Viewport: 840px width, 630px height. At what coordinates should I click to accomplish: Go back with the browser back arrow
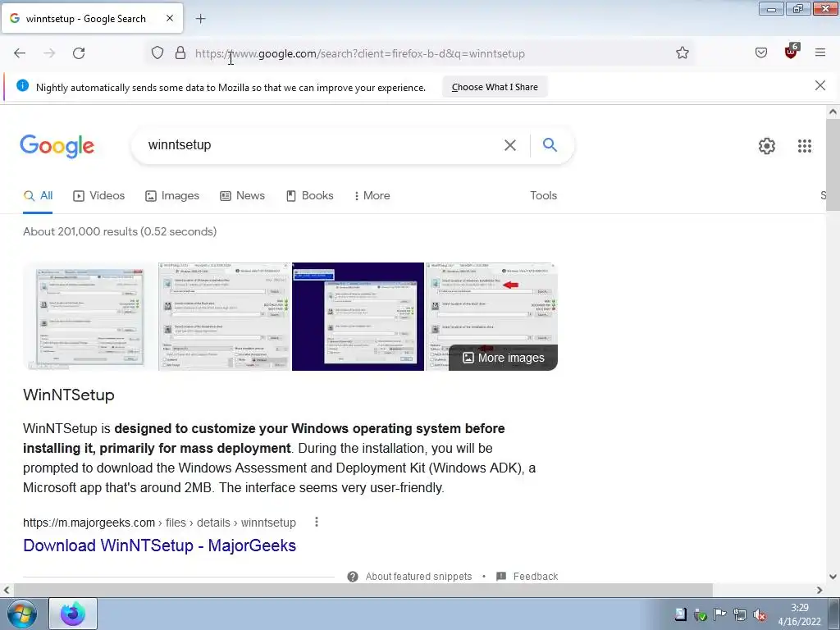click(20, 53)
